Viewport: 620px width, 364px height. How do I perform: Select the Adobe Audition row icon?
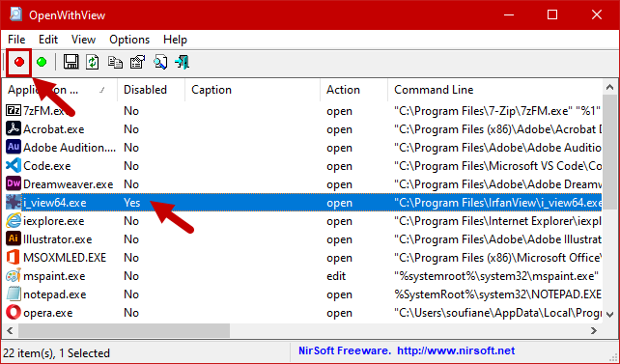pos(14,147)
